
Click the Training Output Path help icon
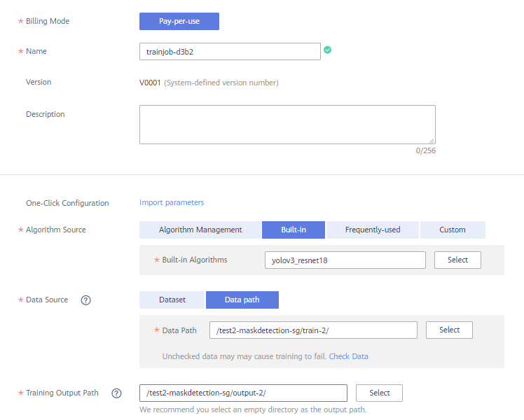pos(116,393)
